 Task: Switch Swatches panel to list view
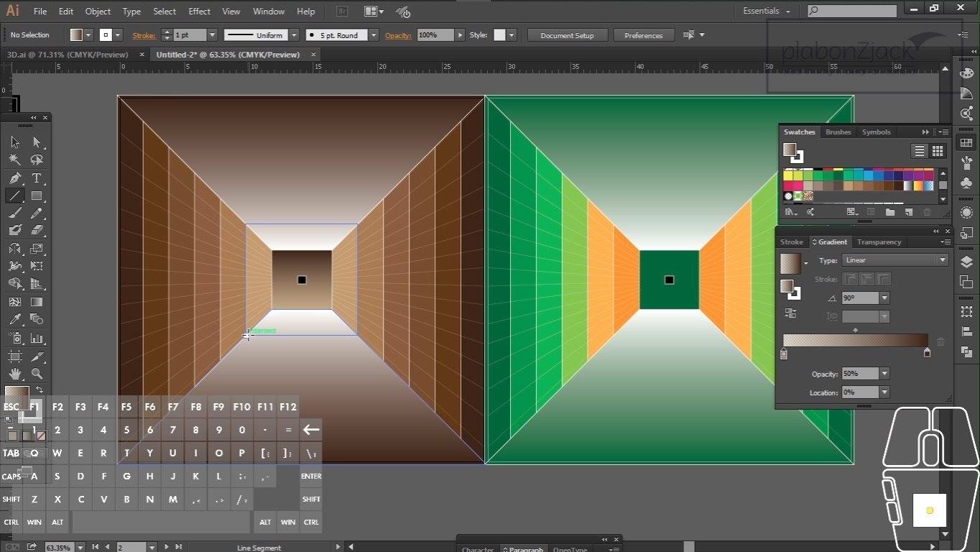920,151
